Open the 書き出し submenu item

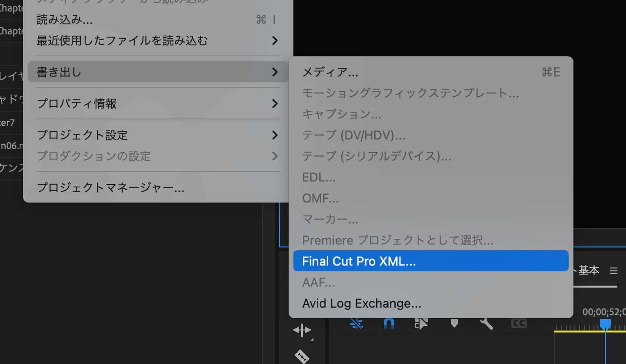158,72
